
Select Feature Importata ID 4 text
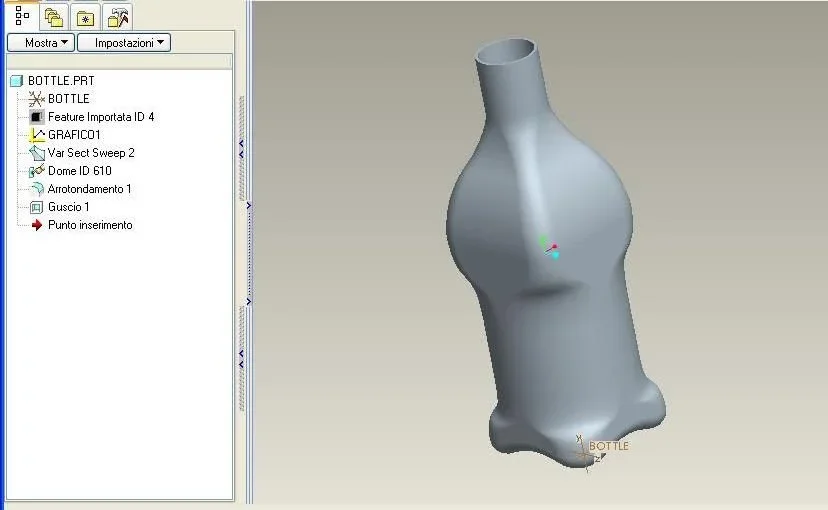pyautogui.click(x=101, y=117)
